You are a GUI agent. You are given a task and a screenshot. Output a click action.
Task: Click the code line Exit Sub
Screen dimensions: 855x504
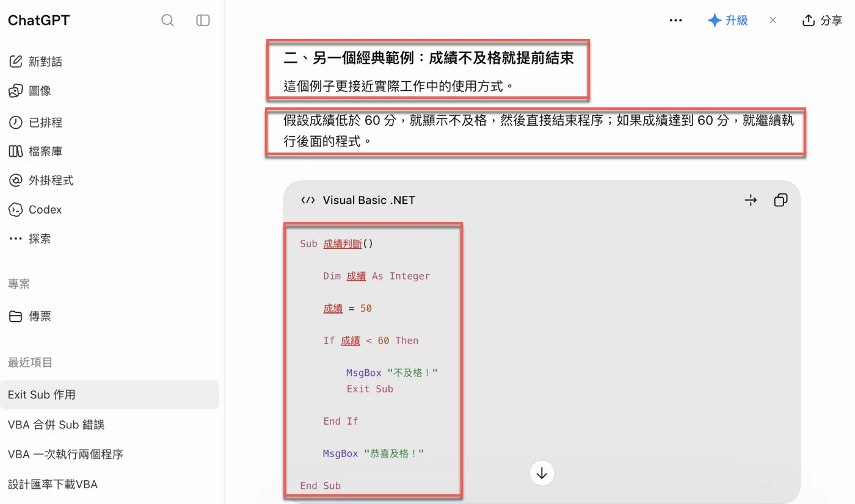pyautogui.click(x=370, y=389)
